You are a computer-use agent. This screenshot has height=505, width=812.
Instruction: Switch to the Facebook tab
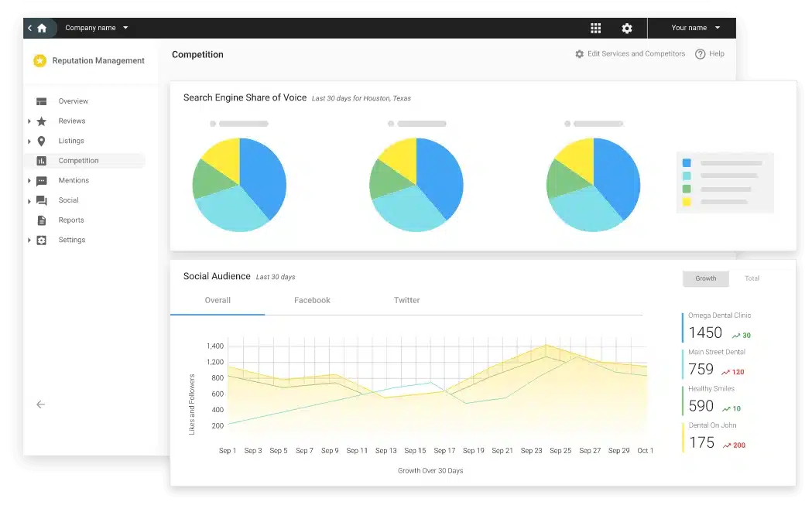point(312,300)
